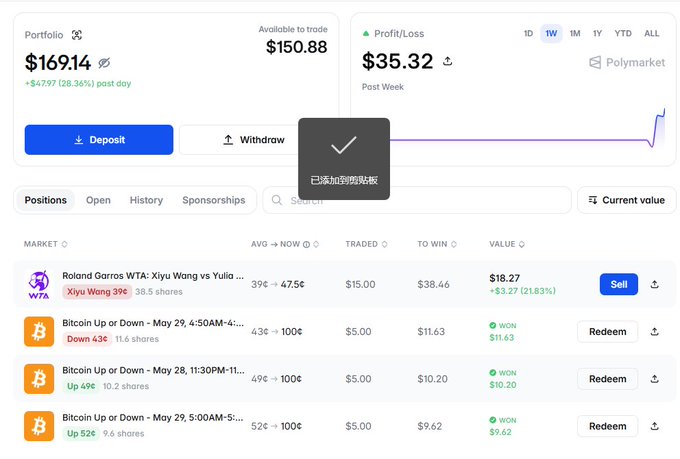680x459 pixels.
Task: Click the search magnifier icon
Action: click(277, 200)
